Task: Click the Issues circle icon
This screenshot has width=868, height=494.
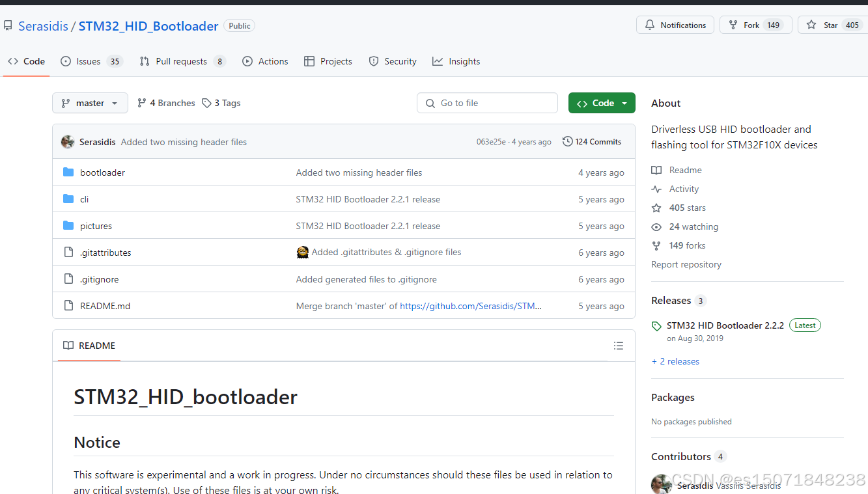Action: 66,61
